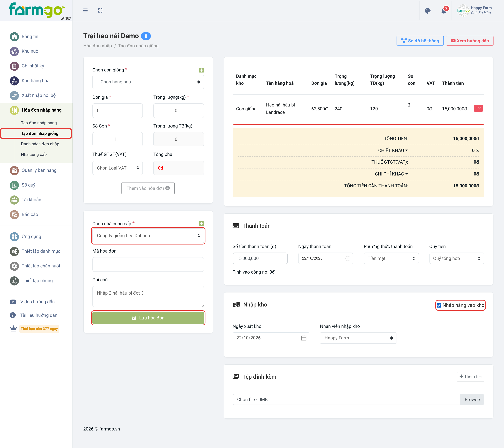Clear the Ngày thanh toán date
This screenshot has height=448, width=504.
pos(348,259)
